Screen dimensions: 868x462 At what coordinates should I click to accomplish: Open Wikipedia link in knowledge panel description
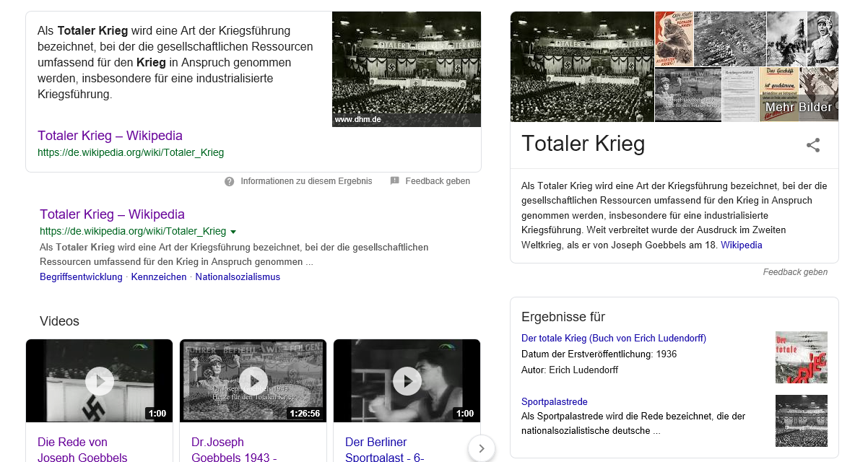coord(741,245)
